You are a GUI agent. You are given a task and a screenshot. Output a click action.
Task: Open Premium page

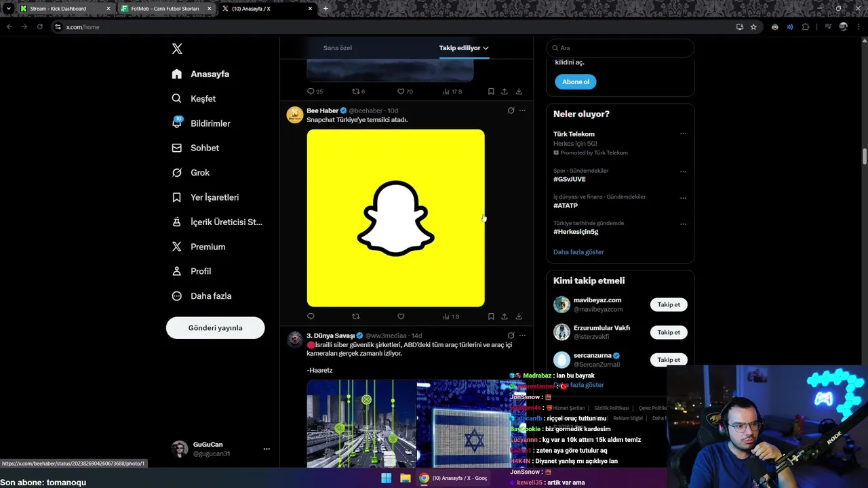tap(199, 247)
